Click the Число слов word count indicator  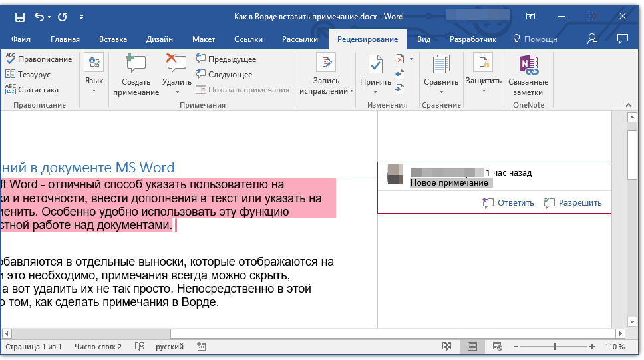[98, 347]
